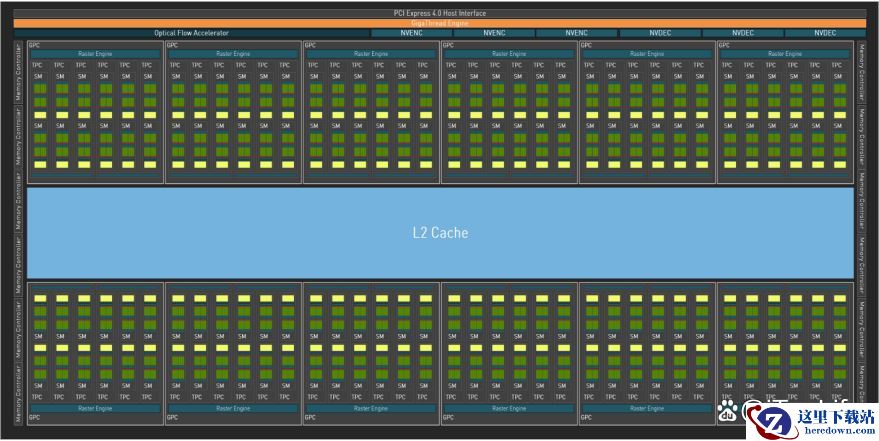879x441 pixels.
Task: Select Raster Engine in third top-row GPC
Action: coord(371,54)
